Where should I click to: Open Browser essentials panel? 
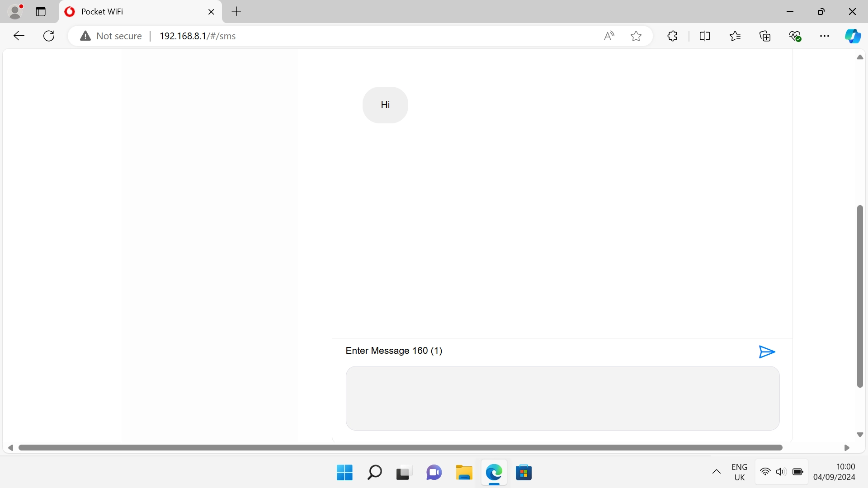(796, 36)
